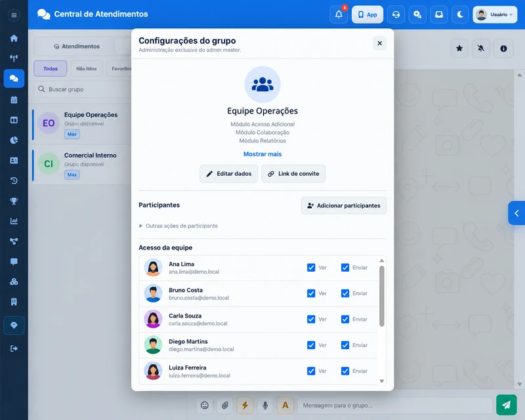
Task: Open the notifications bell
Action: pyautogui.click(x=339, y=14)
